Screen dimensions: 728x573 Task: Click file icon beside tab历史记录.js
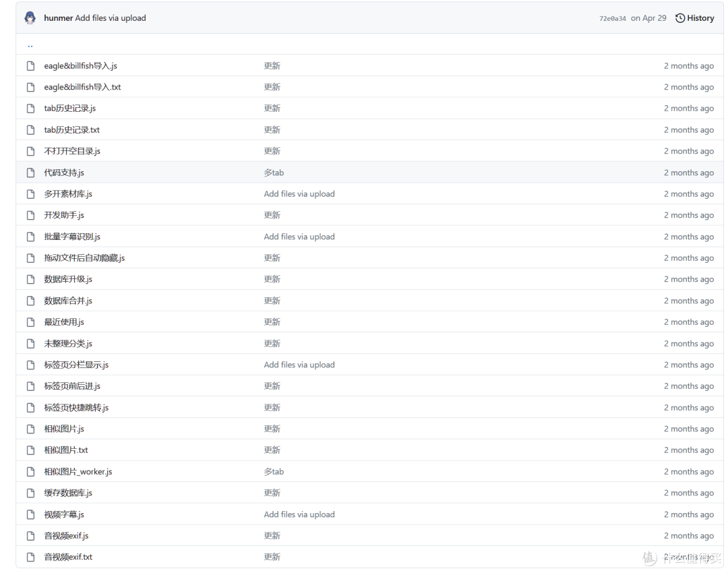30,109
